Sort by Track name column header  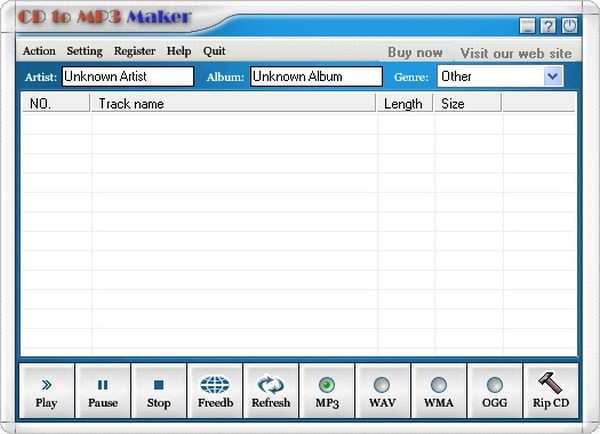[234, 103]
